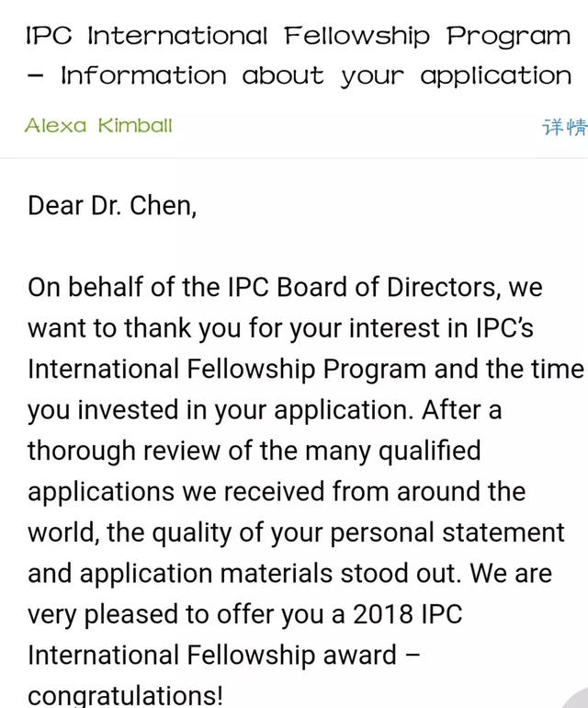The image size is (588, 708).
Task: Open the 详情 details link
Action: (565, 127)
